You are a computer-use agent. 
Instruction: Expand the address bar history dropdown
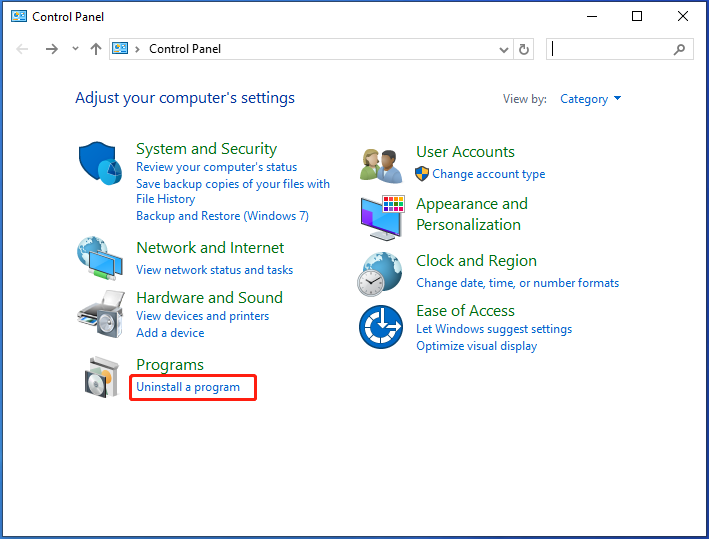[x=504, y=49]
